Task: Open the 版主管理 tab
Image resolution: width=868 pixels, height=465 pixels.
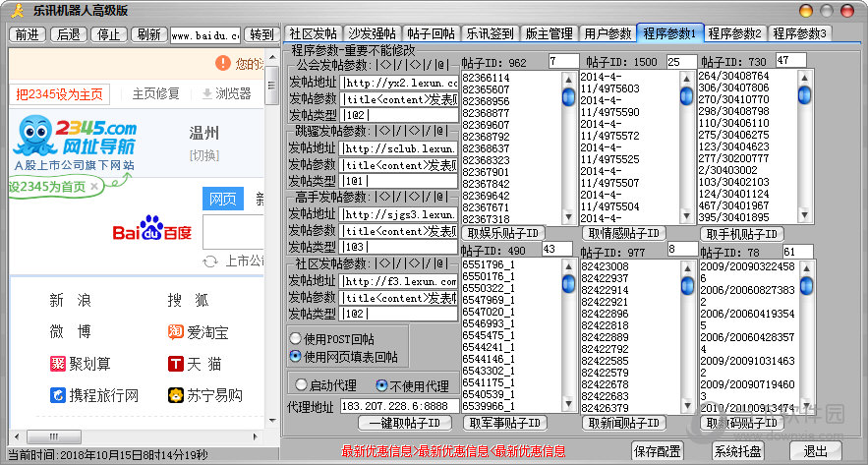Action: (x=550, y=33)
